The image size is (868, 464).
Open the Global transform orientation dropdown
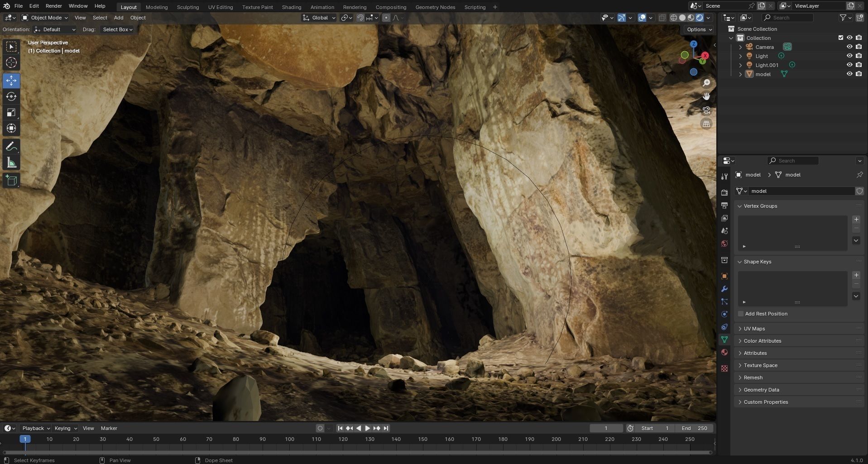click(319, 18)
